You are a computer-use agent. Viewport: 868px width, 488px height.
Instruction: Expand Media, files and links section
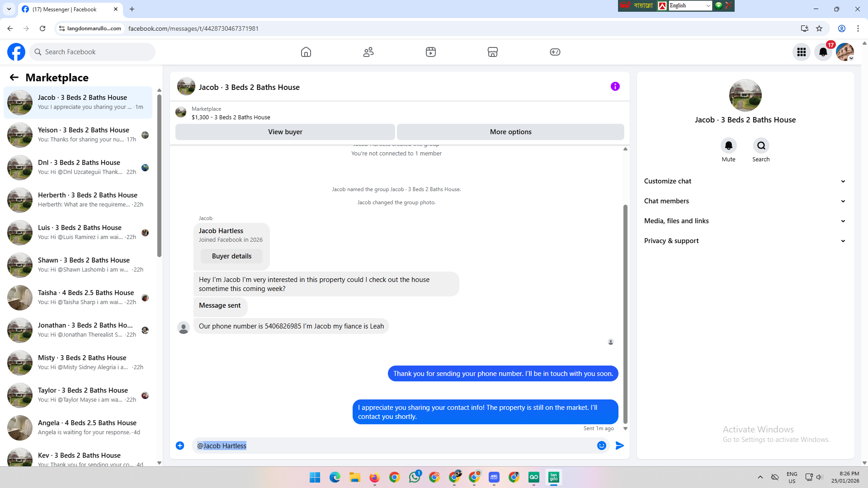(745, 221)
